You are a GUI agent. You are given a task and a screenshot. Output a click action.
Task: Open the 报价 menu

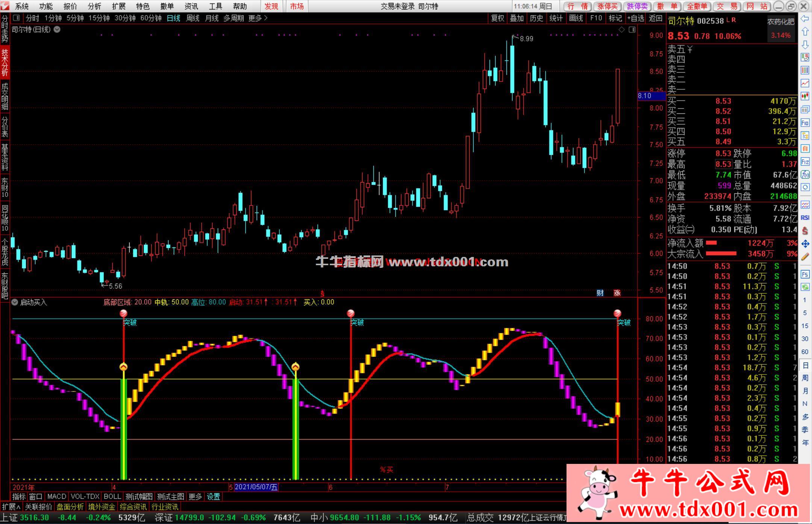click(70, 6)
